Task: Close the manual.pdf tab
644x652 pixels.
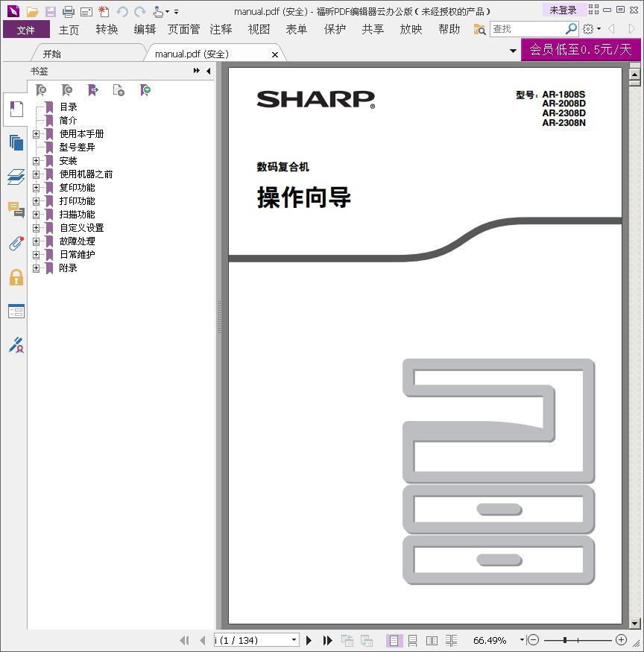Action: click(x=274, y=54)
